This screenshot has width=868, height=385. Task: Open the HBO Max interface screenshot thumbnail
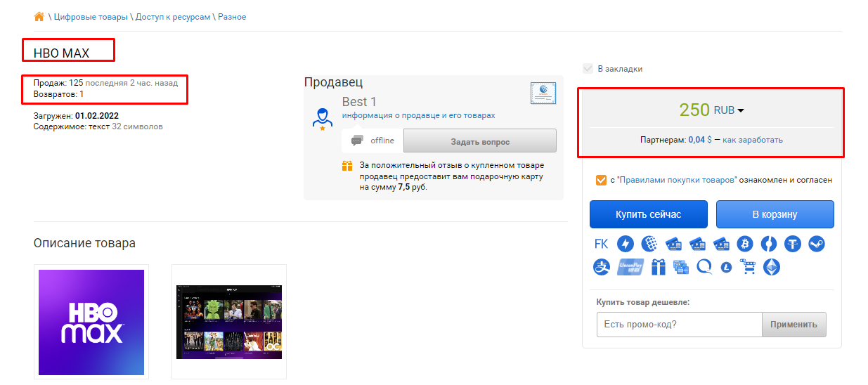(x=229, y=322)
